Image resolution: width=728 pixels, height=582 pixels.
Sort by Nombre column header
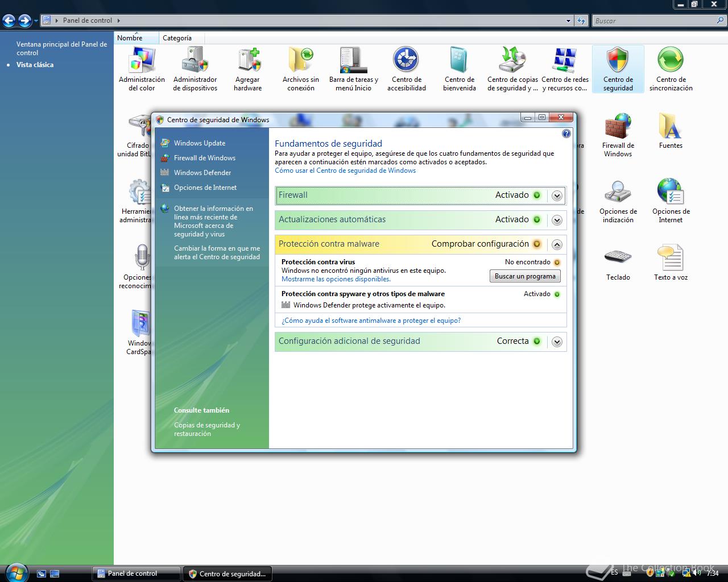[136, 38]
